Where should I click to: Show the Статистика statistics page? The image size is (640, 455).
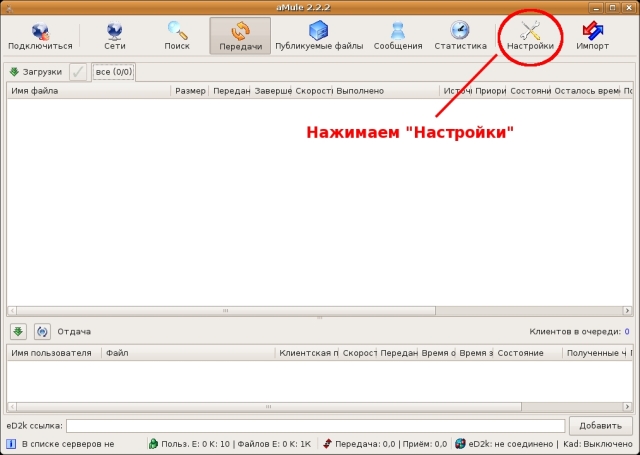460,35
